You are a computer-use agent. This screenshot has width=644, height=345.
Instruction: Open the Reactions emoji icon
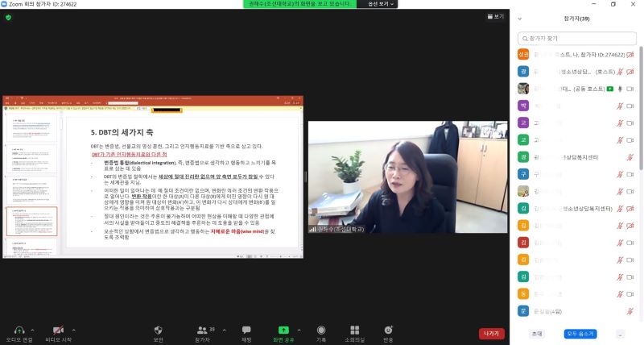(x=388, y=329)
